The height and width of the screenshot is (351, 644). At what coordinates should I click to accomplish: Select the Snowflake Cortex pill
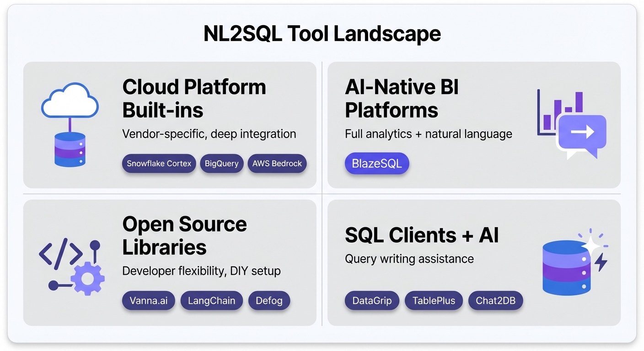159,163
